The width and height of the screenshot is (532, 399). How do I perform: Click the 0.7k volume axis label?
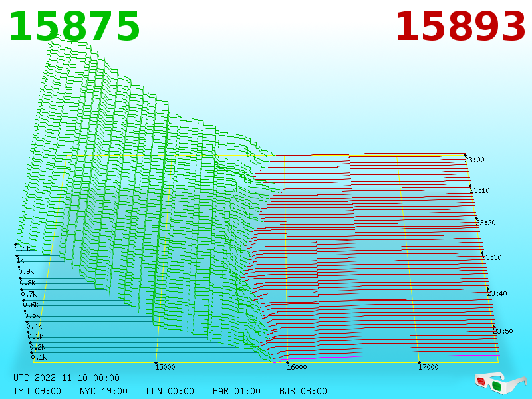[29, 294]
